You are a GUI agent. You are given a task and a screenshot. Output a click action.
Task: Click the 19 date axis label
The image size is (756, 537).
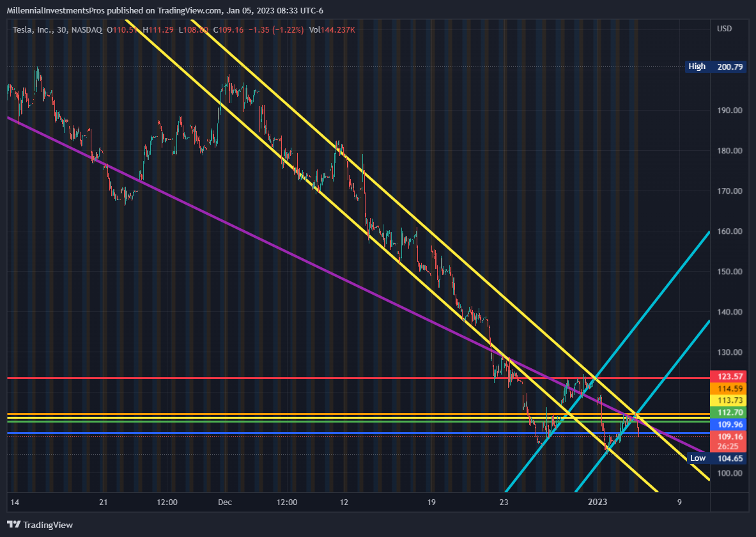point(431,502)
